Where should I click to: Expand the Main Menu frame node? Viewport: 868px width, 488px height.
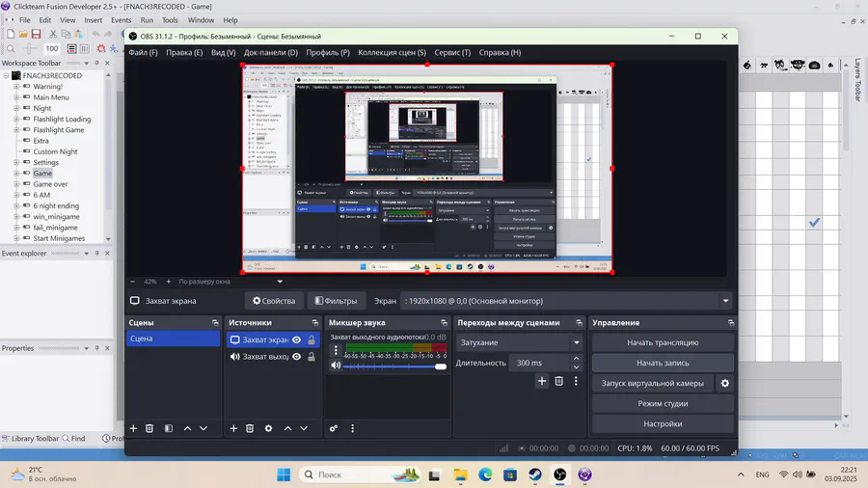click(16, 97)
